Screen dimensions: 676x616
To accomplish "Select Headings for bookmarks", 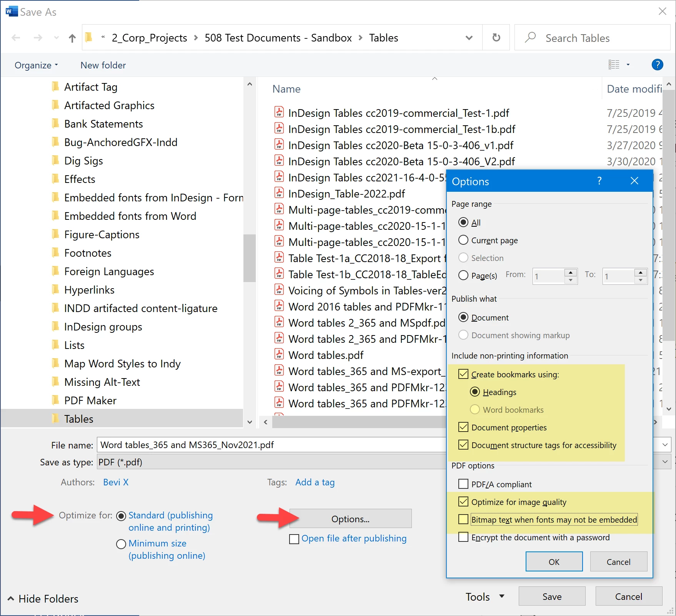I will [475, 392].
